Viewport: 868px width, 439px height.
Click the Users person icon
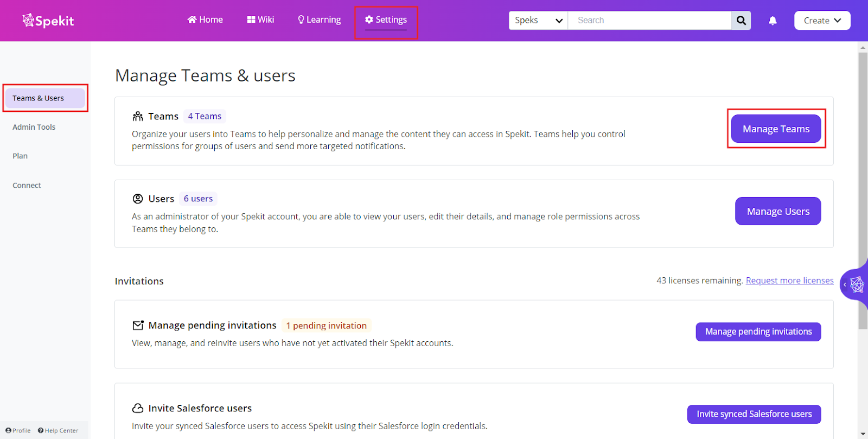click(138, 199)
